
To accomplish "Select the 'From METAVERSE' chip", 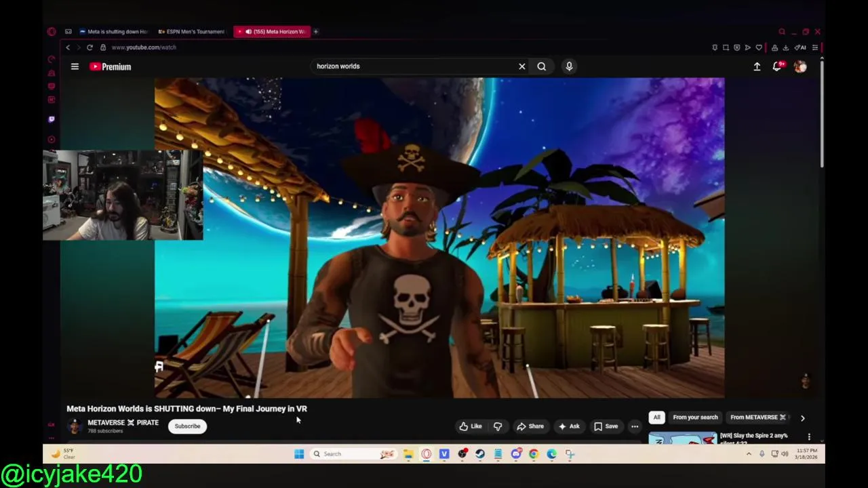I will (758, 418).
